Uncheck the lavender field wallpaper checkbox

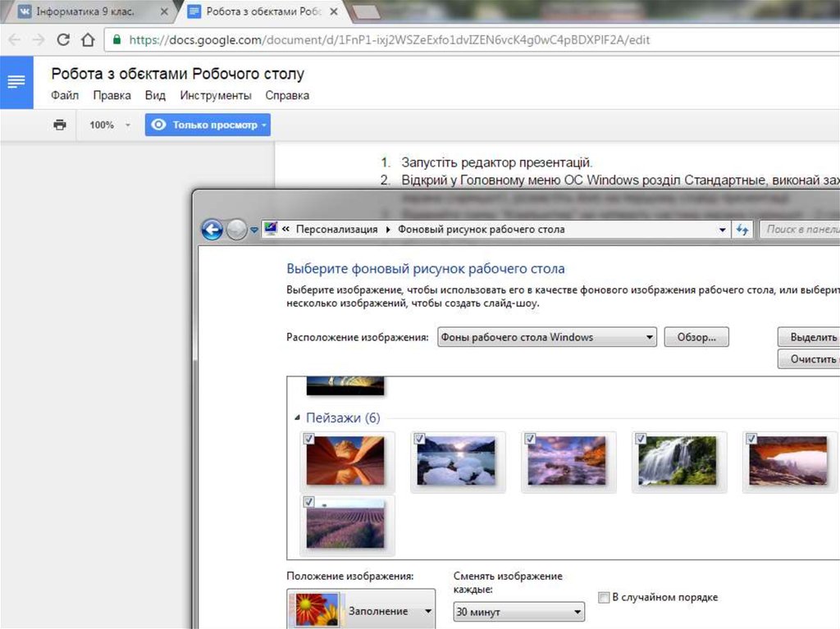[x=309, y=502]
